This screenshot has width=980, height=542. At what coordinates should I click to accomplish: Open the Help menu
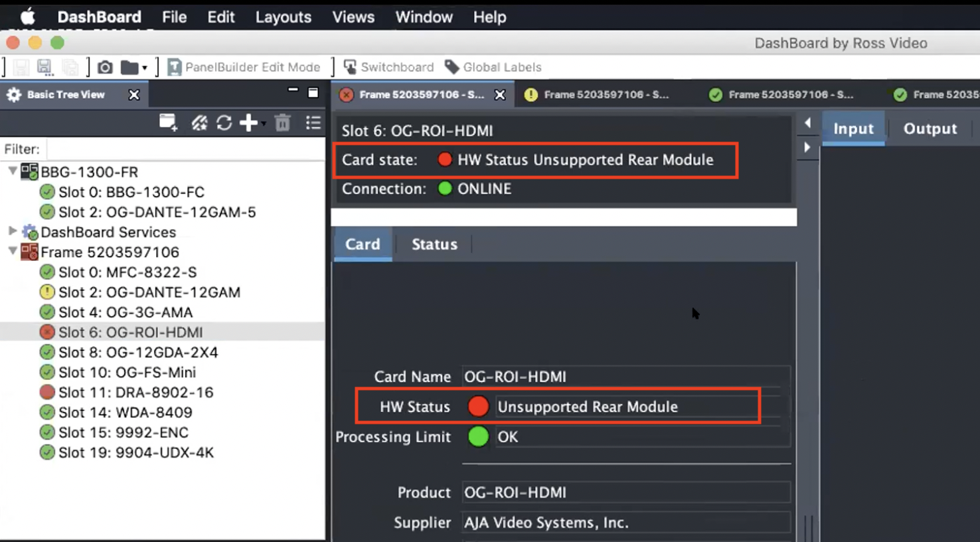click(x=489, y=17)
